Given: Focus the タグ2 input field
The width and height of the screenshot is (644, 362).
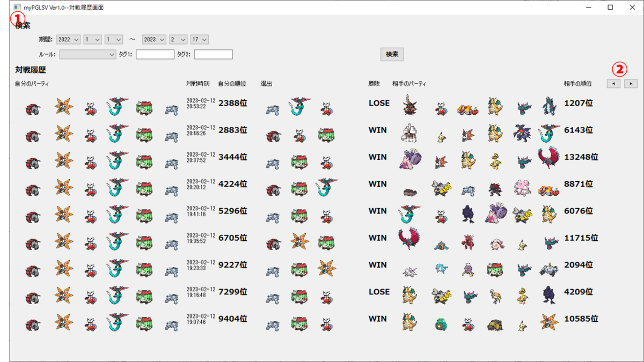Looking at the screenshot, I should pyautogui.click(x=213, y=55).
